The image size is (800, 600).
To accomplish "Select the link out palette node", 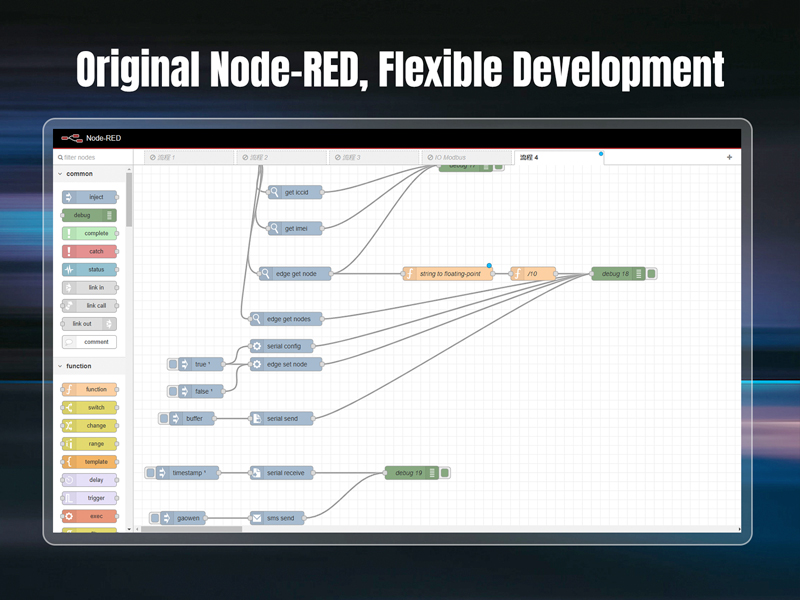I will click(90, 324).
